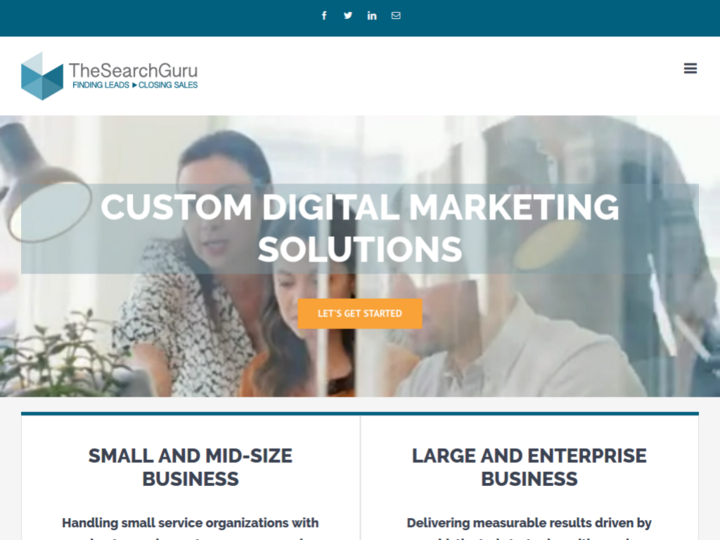Click the Handling small service organizations text
Viewport: 720px width, 540px height.
190,523
